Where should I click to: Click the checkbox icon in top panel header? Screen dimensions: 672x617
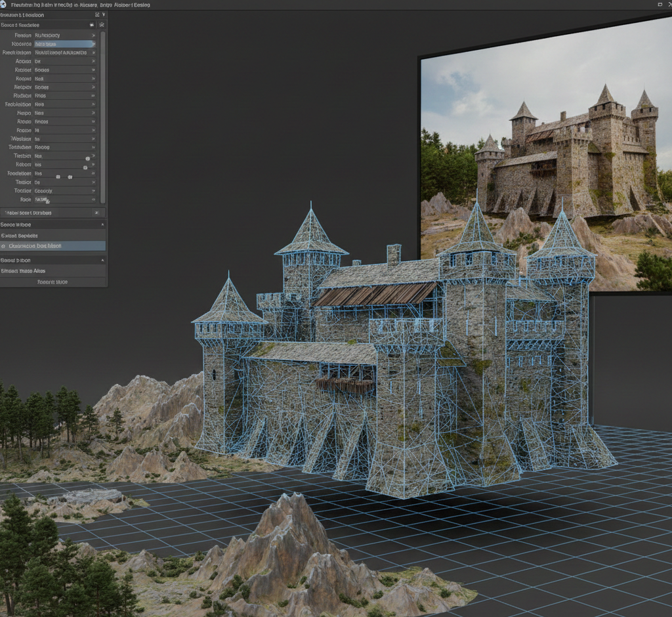pyautogui.click(x=97, y=14)
